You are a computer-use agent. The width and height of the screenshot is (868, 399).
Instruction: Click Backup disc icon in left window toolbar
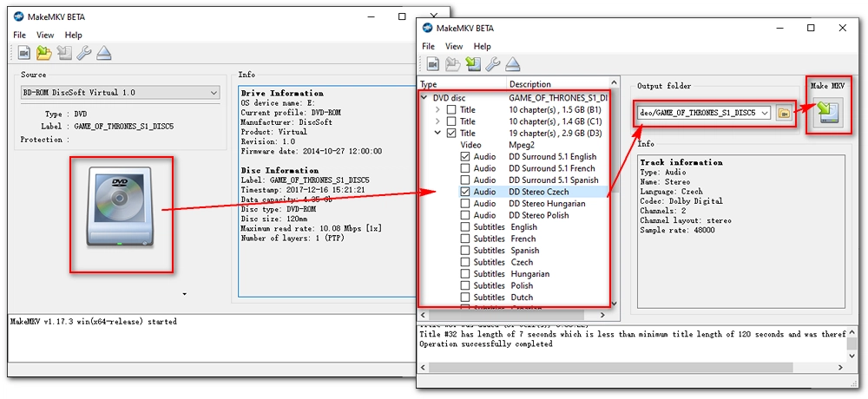coord(65,53)
